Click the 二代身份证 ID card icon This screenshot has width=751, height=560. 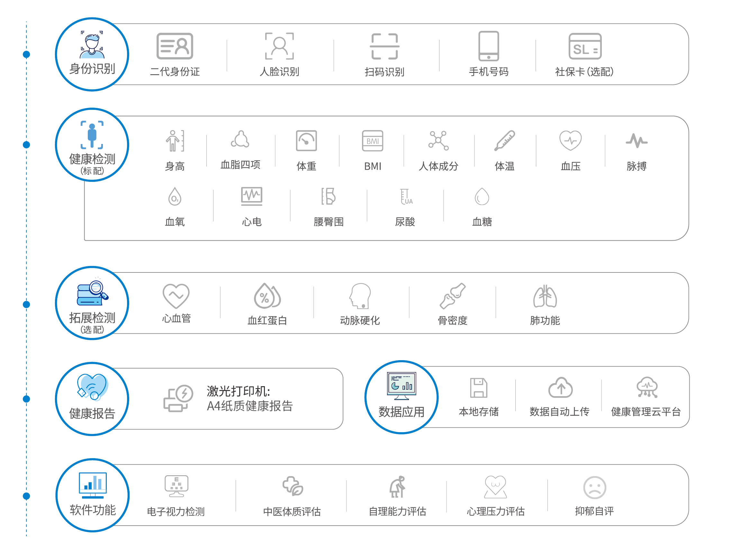coord(175,46)
